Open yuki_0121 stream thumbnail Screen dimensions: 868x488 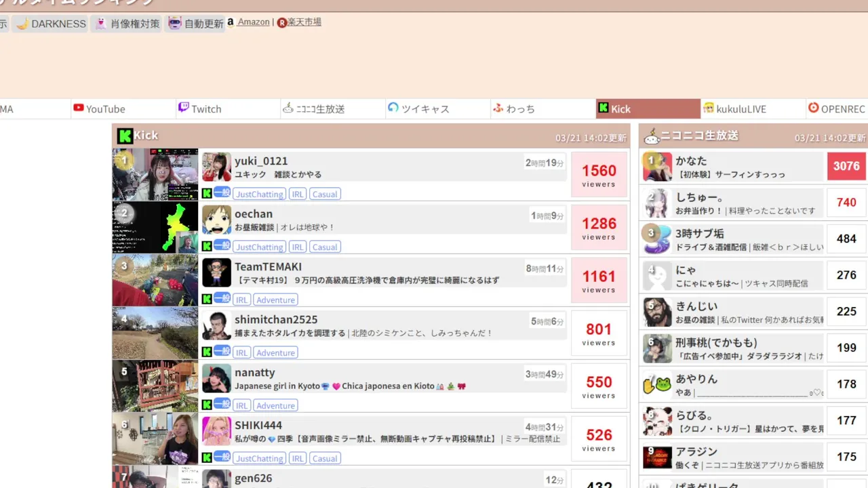click(x=155, y=175)
